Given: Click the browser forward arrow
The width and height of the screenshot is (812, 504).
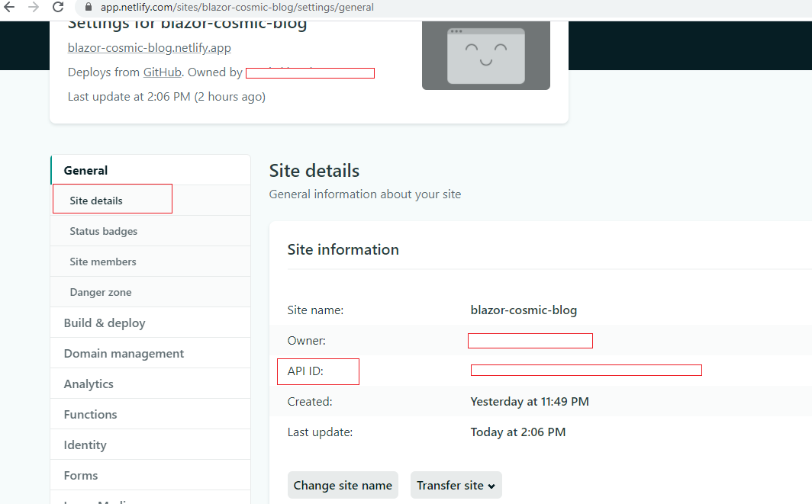Looking at the screenshot, I should 33,8.
